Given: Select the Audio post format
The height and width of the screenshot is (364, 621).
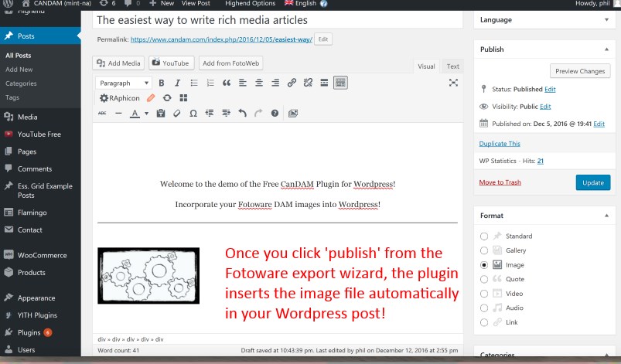Looking at the screenshot, I should tap(484, 308).
